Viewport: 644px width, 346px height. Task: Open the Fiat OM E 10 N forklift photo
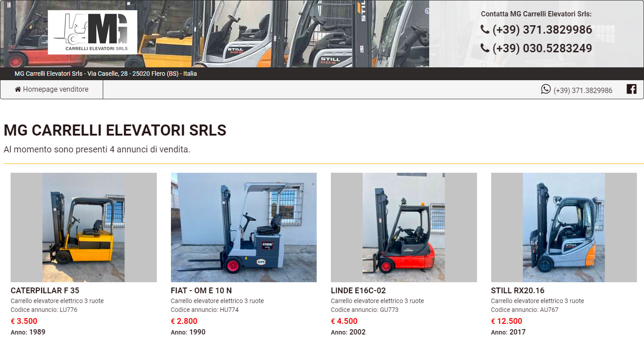244,227
